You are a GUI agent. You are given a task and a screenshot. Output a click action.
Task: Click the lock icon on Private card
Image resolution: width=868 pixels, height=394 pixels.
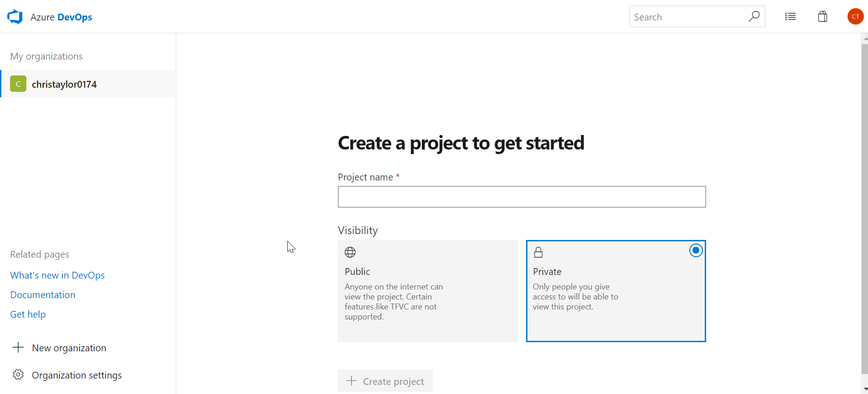coord(538,252)
